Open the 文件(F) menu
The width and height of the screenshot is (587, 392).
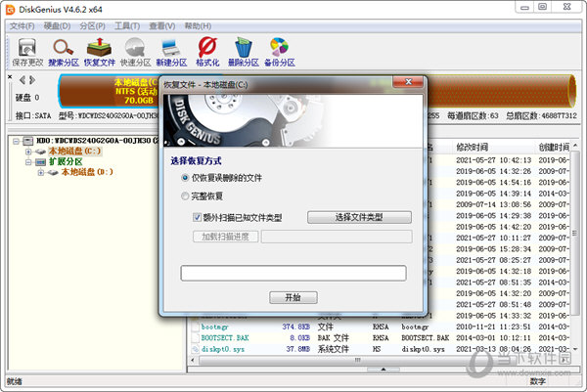(23, 26)
